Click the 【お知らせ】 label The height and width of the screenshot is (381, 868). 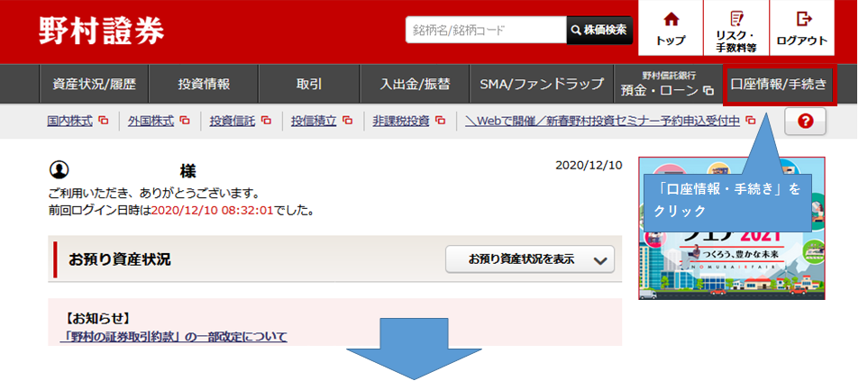coord(96,319)
